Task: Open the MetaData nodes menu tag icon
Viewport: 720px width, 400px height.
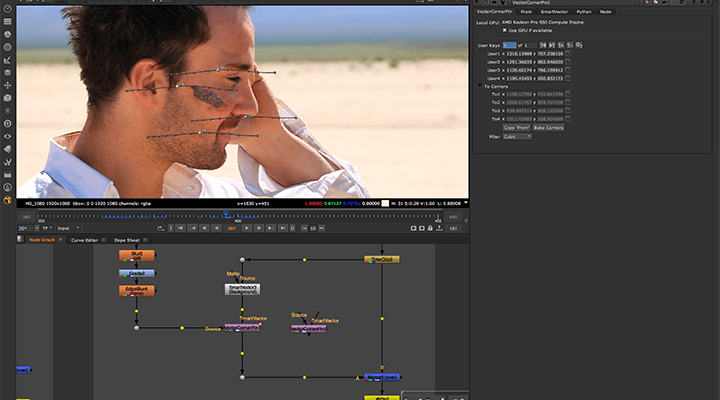Action: 7,149
